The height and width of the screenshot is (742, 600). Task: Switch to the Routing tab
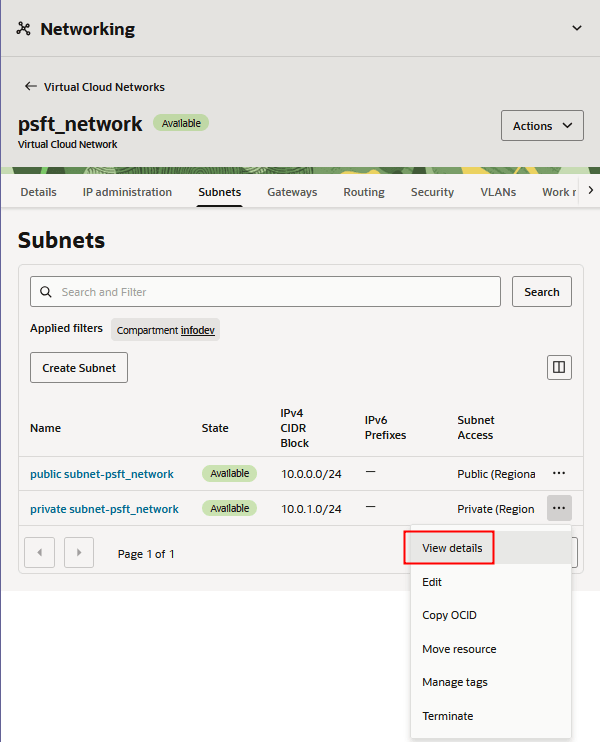(x=364, y=192)
